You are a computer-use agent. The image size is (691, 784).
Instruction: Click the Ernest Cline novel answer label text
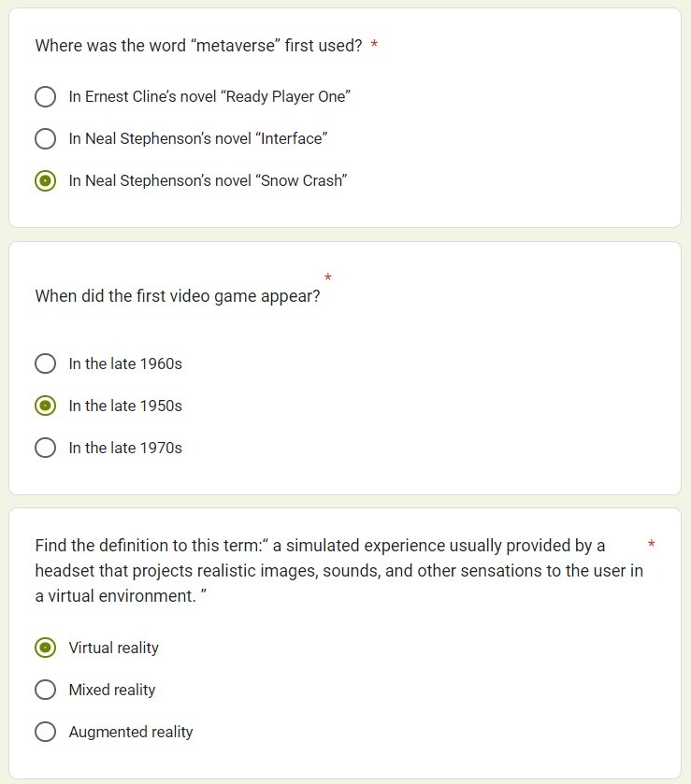coord(209,96)
